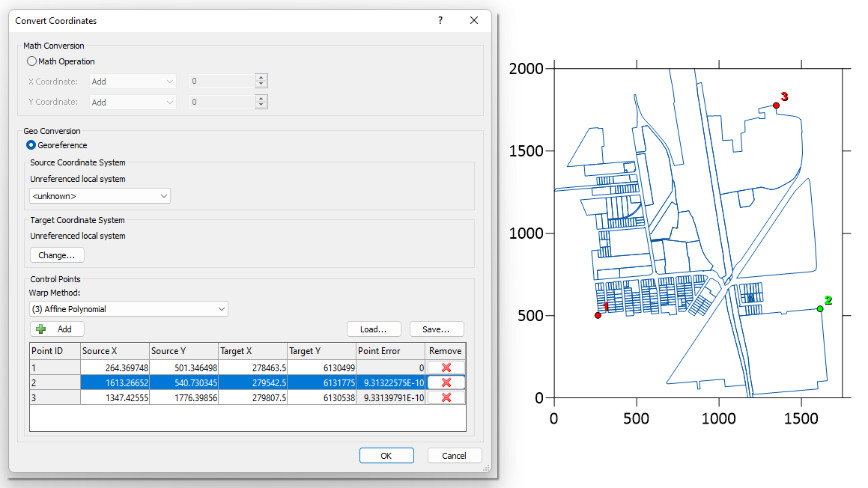The image size is (868, 488).
Task: Delete control point 2 using its remove icon
Action: pos(446,382)
